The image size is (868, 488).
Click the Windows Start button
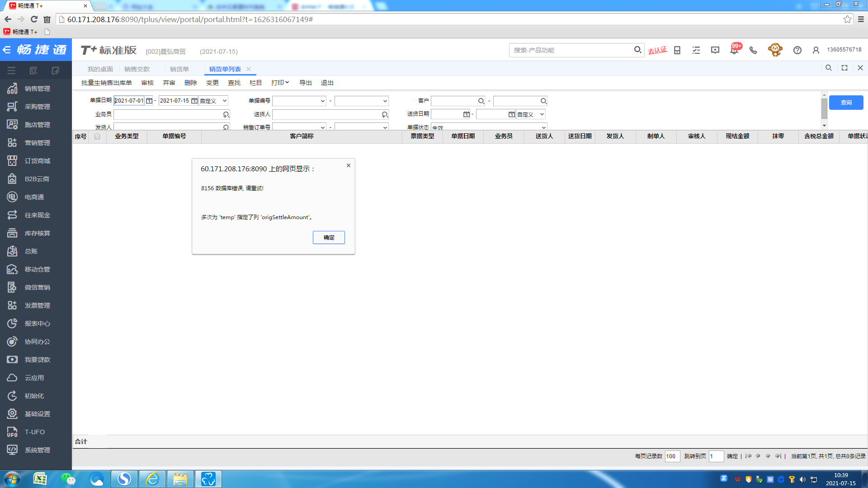click(x=12, y=479)
